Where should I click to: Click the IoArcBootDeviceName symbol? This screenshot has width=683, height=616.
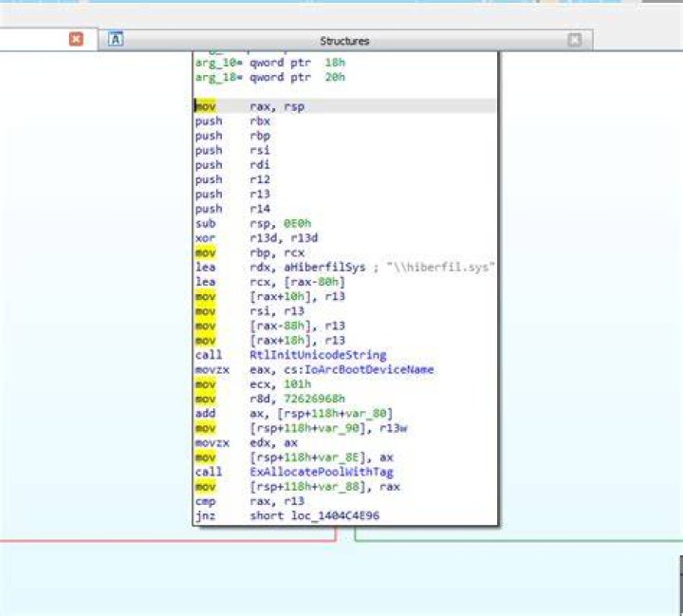[x=368, y=369]
